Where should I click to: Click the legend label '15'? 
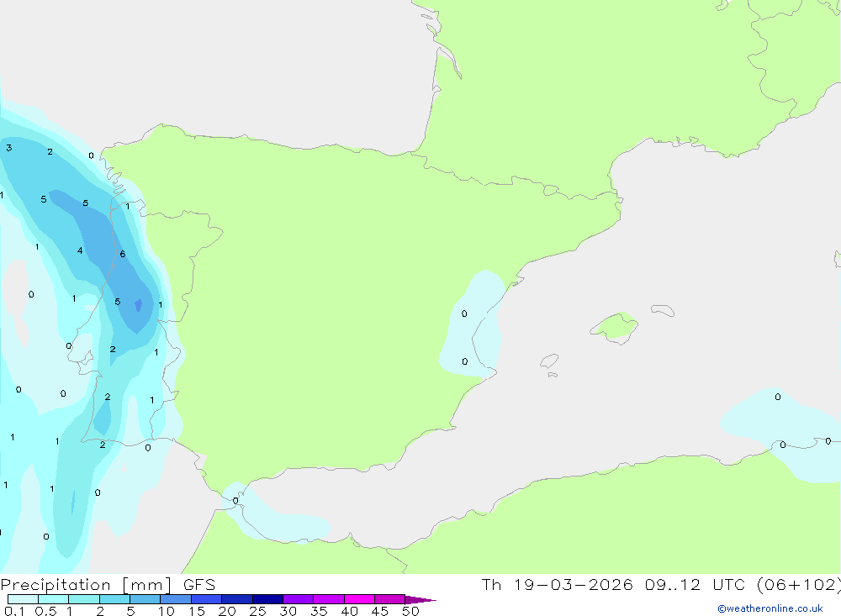(x=197, y=611)
